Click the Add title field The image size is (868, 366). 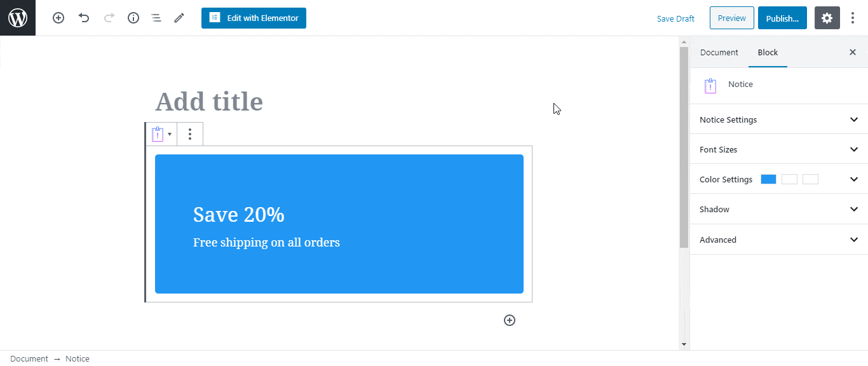209,102
